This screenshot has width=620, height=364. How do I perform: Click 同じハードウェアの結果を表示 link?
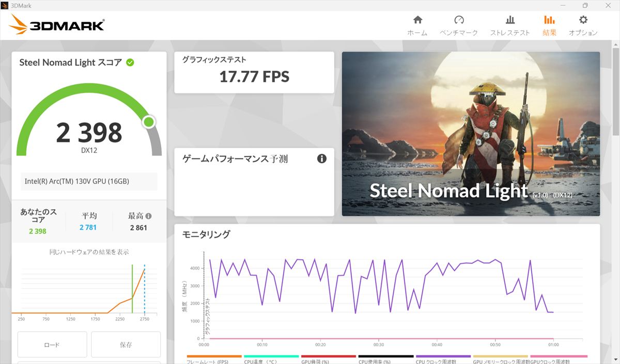pyautogui.click(x=89, y=252)
